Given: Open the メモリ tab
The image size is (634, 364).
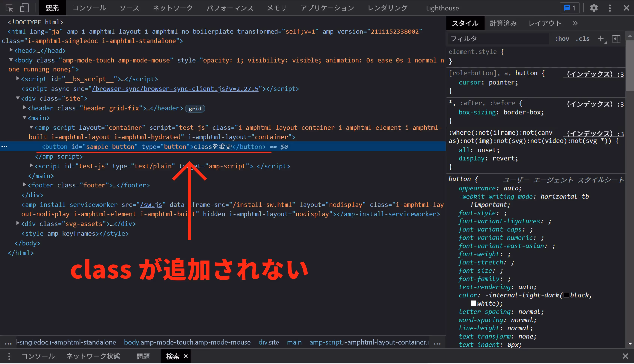Looking at the screenshot, I should point(277,8).
